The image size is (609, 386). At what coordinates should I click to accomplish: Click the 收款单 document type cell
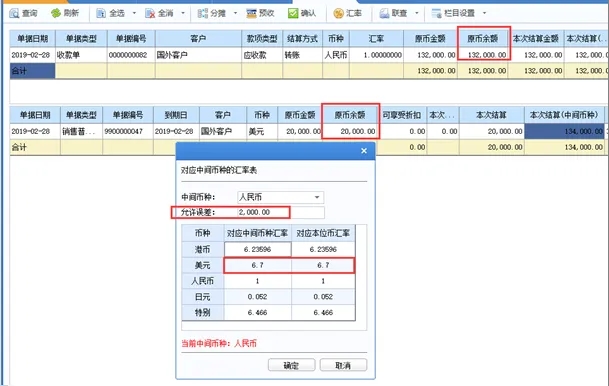81,55
